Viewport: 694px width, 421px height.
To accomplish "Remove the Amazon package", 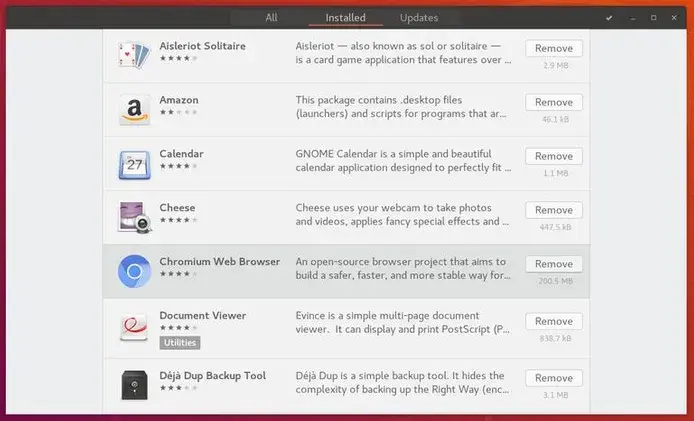I will coord(554,102).
